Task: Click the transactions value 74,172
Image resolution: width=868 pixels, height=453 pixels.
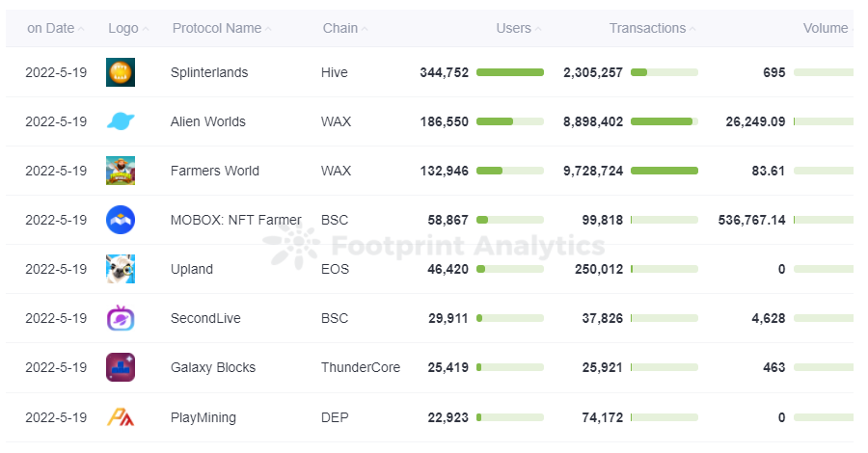Action: tap(602, 417)
